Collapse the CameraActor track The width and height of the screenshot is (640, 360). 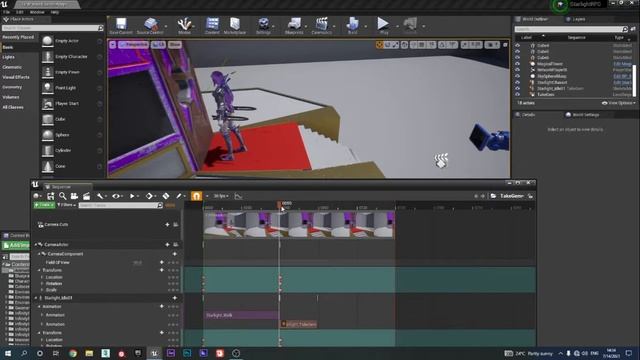(36, 244)
